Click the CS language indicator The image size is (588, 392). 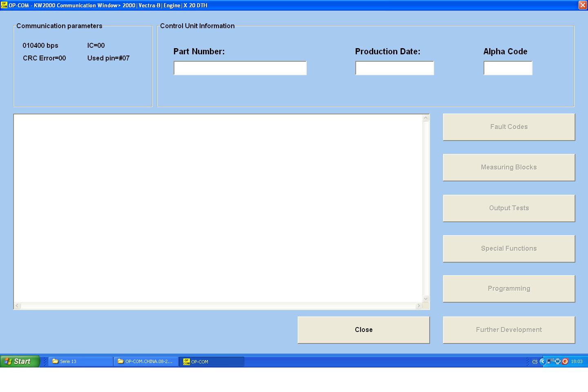[535, 362]
